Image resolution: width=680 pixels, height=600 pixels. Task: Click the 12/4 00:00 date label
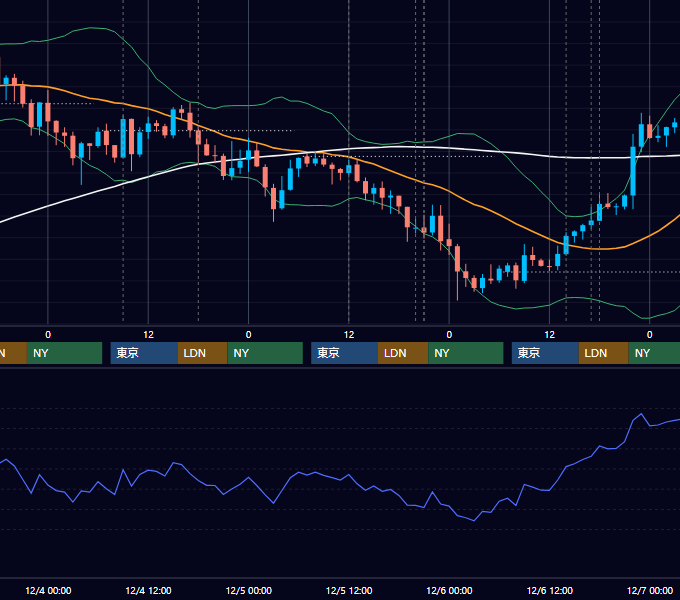[x=48, y=590]
